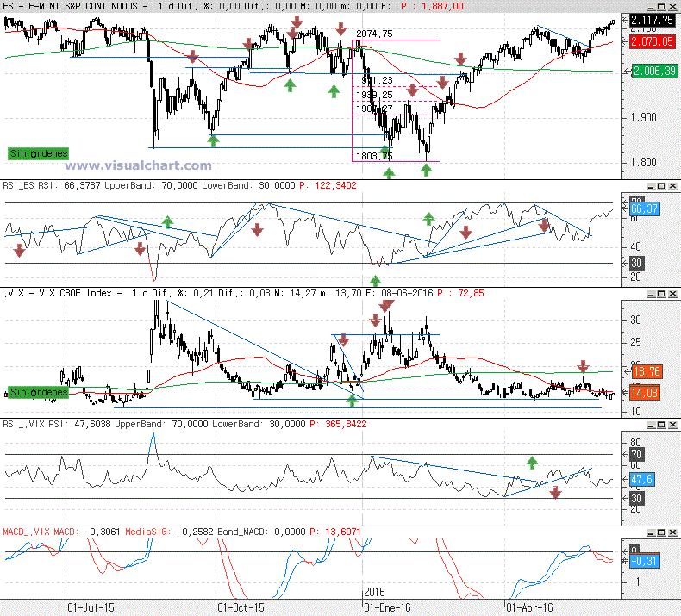Minimize the VIX CBOE Index pane
681x616 pixels.
point(650,294)
